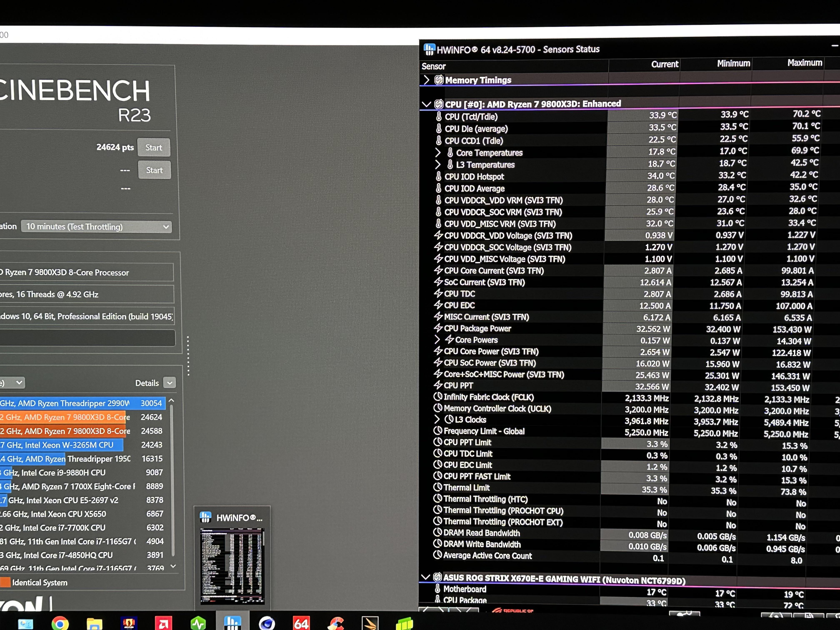840x630 pixels.
Task: Select the Intel Core i7-4850HQ CPU row
Action: (x=83, y=555)
